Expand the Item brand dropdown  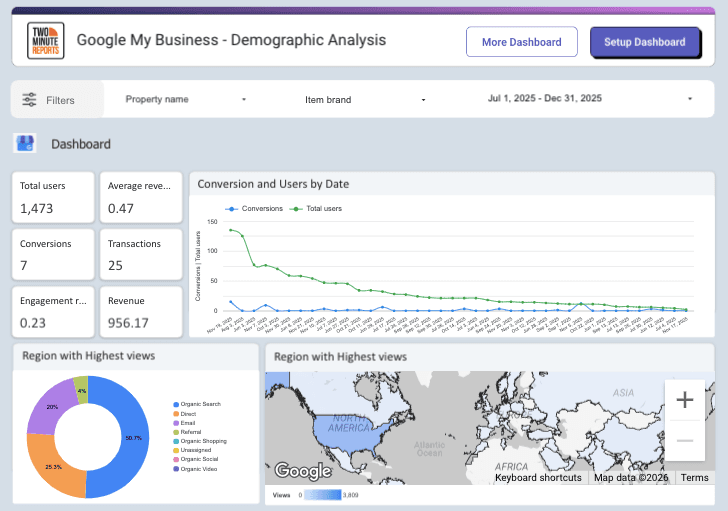pyautogui.click(x=365, y=100)
